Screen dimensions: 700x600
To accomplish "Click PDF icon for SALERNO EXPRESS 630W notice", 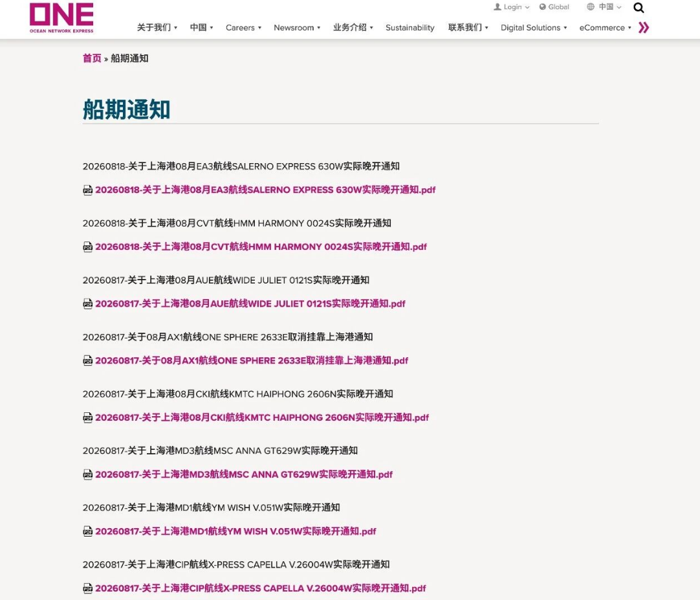I will click(88, 190).
